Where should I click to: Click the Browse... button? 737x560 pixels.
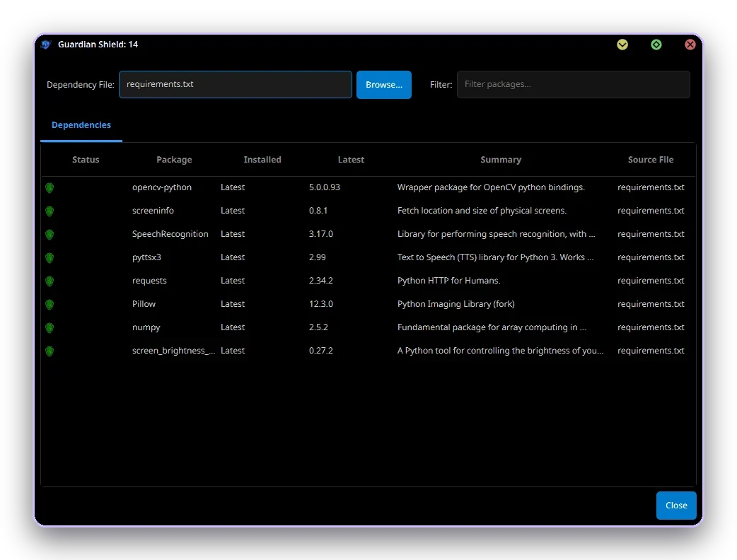point(384,85)
